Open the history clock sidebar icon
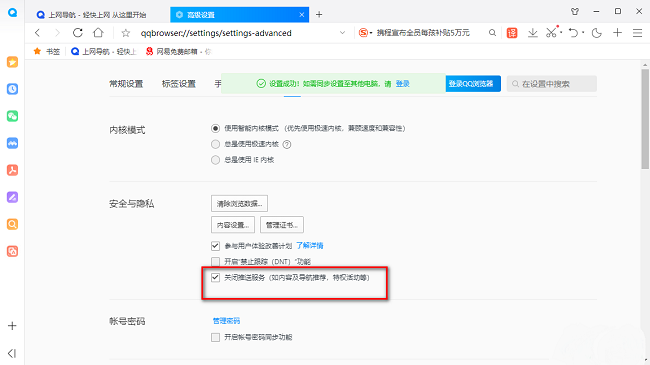 pos(12,89)
